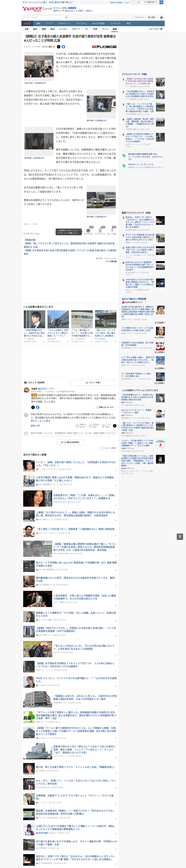Image resolution: width=186 pixels, height=868 pixels.
Task: Select the ランキング navigation tab
Action: coord(115,24)
